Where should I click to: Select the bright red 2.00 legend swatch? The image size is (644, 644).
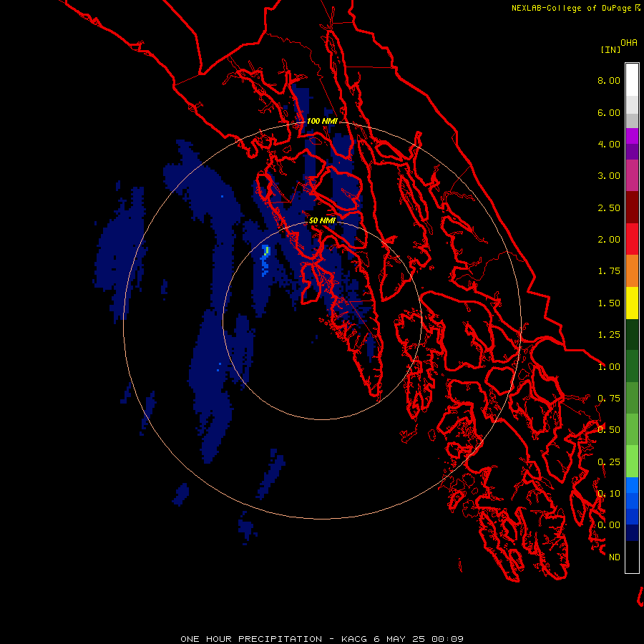point(632,239)
